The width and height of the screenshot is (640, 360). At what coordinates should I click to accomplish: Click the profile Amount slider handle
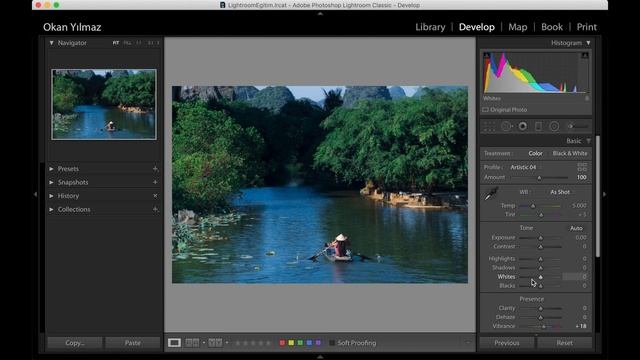tap(539, 178)
